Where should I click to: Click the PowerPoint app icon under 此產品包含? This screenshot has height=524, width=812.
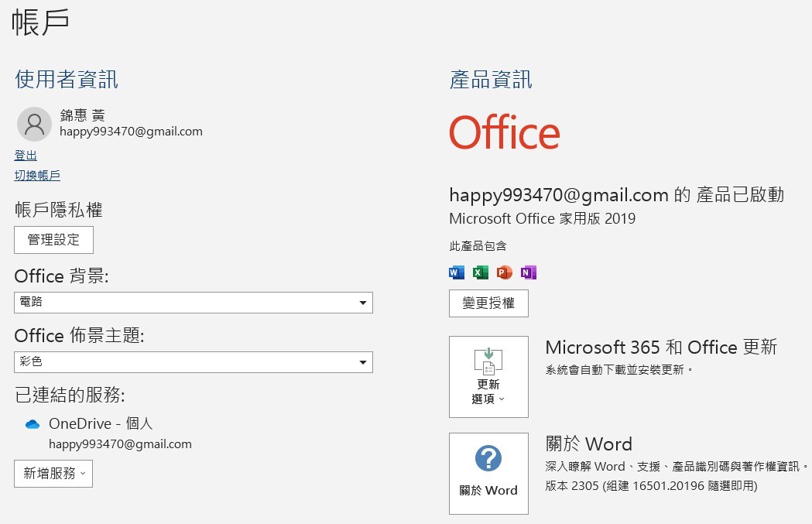[505, 272]
